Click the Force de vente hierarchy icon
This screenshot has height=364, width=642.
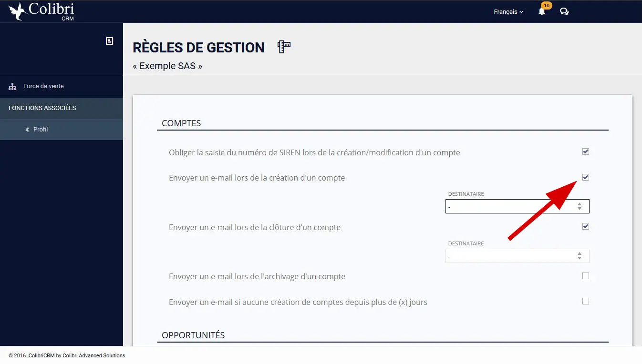click(x=12, y=87)
